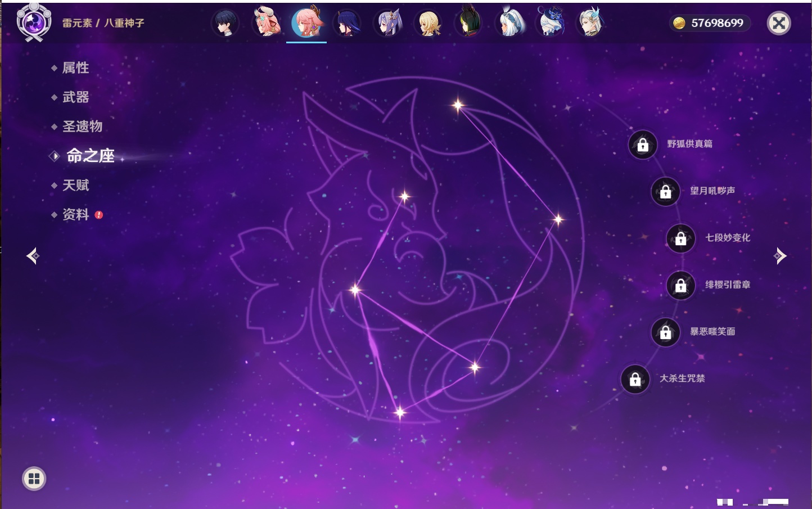The height and width of the screenshot is (509, 812).
Task: Open the grid menu icon bottom-left
Action: point(34,479)
